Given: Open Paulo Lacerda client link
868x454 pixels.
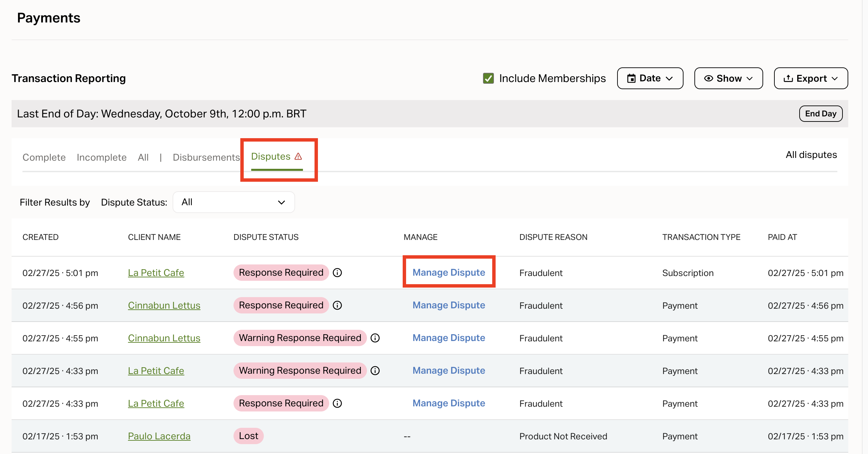Looking at the screenshot, I should point(159,436).
